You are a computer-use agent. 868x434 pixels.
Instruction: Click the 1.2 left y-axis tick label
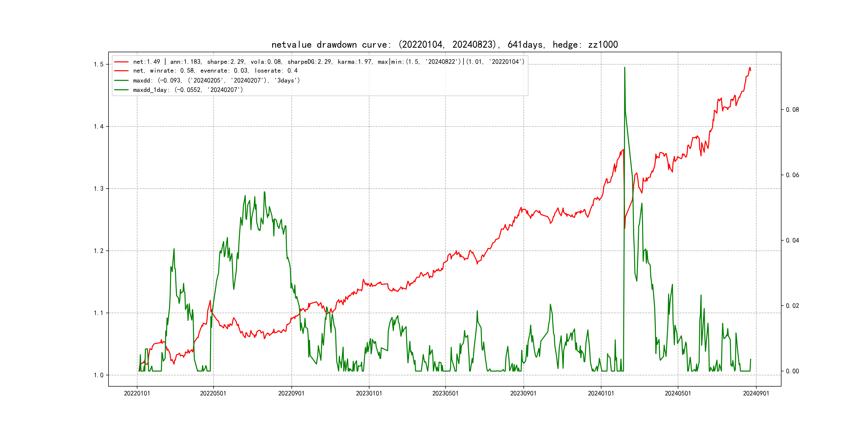[99, 251]
